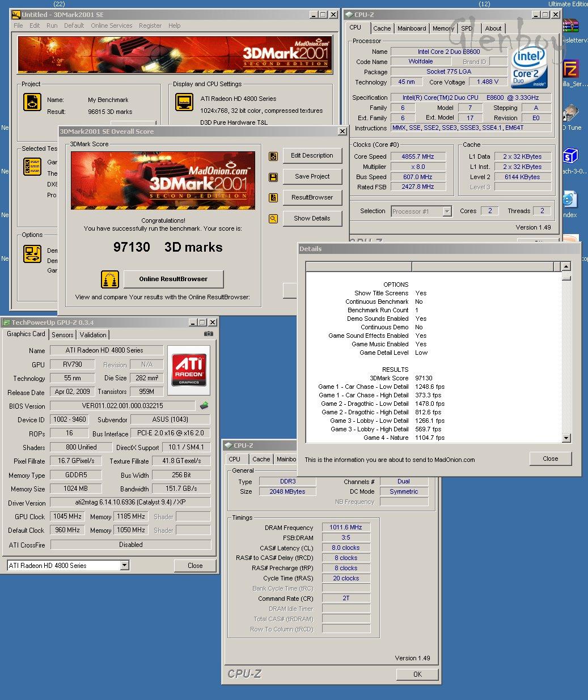
Task: Click OK in the CPU-Z memory window
Action: pyautogui.click(x=417, y=674)
